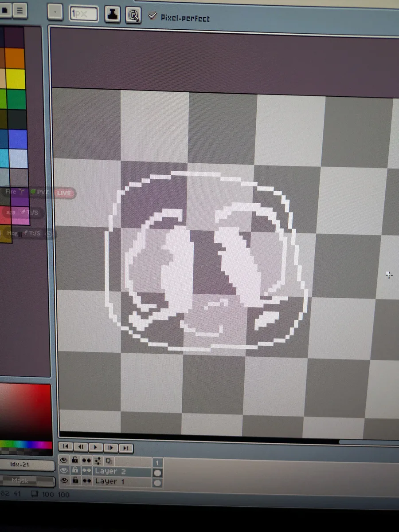399x532 pixels.
Task: Select the blue-violet palette swatch
Action: (18, 139)
